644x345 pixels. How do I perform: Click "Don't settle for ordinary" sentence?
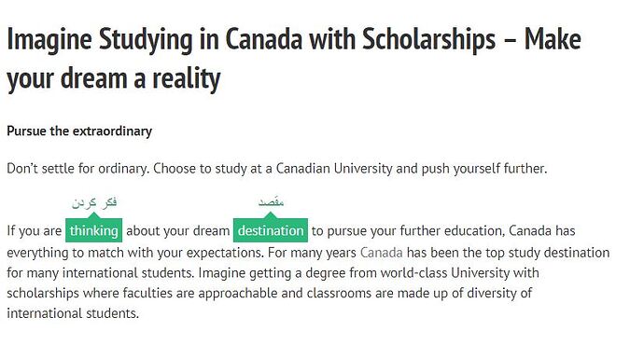(78, 168)
